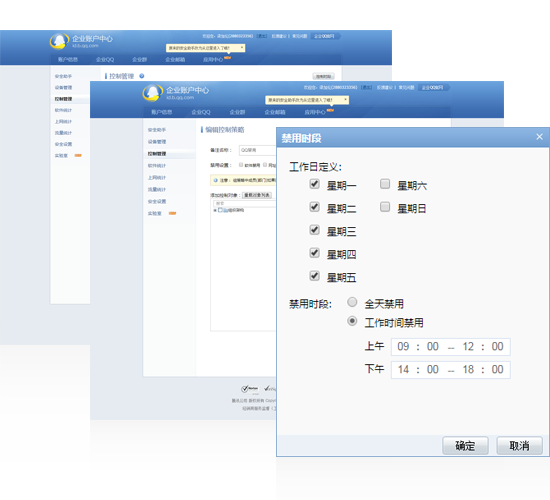
Task: Select the 工作时间禁用 radio button
Action: (x=352, y=321)
